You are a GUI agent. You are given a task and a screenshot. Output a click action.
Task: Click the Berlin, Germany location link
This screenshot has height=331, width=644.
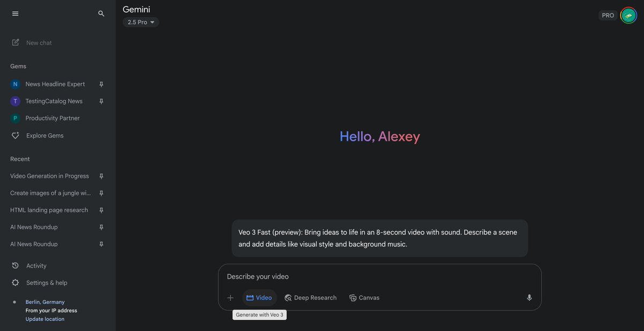tap(45, 302)
